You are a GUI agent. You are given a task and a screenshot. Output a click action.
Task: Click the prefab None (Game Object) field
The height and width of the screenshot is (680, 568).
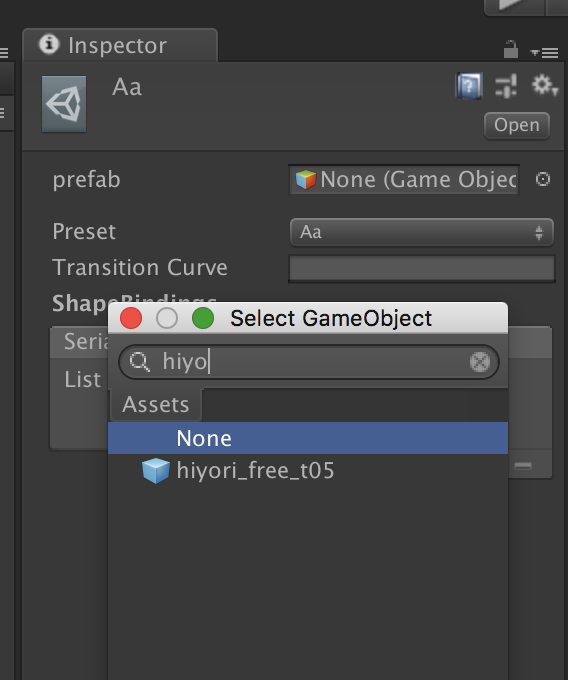pos(404,180)
